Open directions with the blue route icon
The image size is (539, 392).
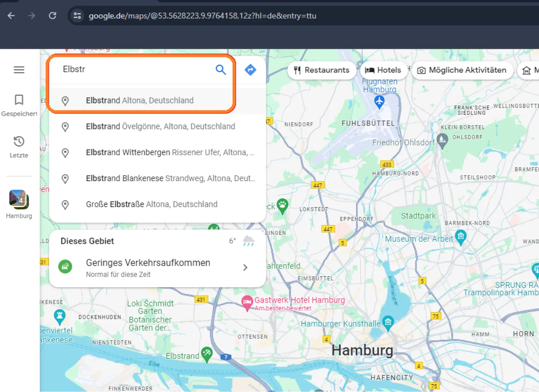(250, 70)
